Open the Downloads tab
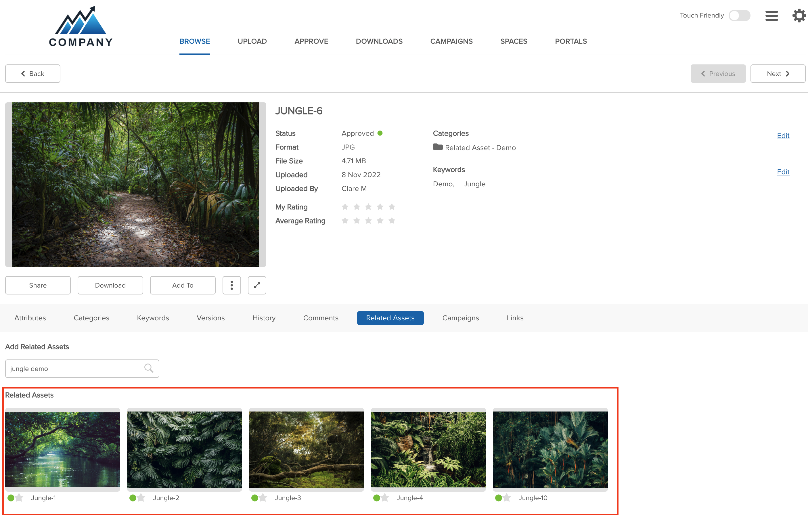Viewport: 808px width, 532px height. coord(379,41)
